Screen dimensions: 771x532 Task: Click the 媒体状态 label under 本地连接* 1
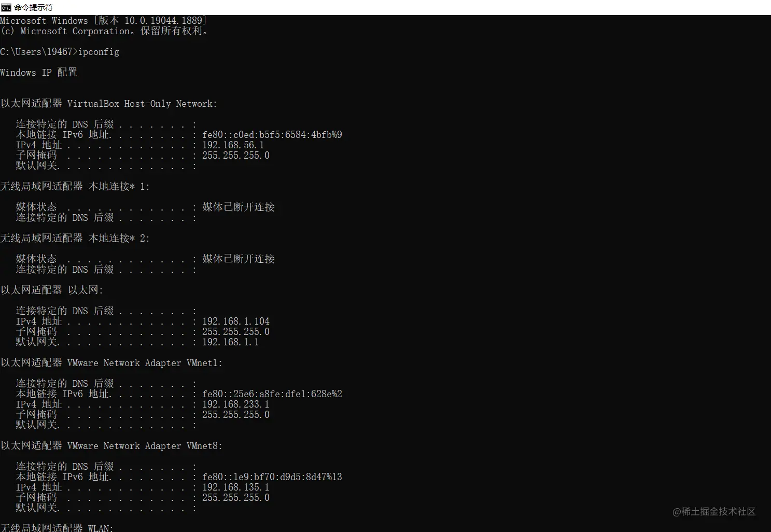point(36,207)
